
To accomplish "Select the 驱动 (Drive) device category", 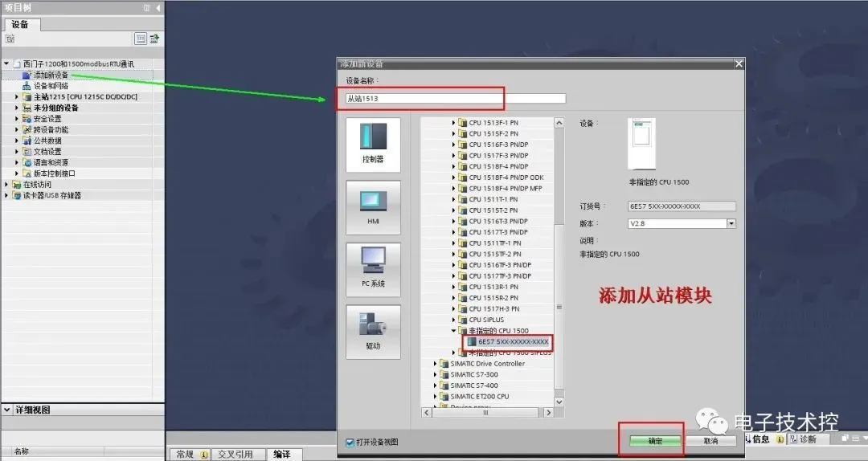I will click(x=373, y=332).
